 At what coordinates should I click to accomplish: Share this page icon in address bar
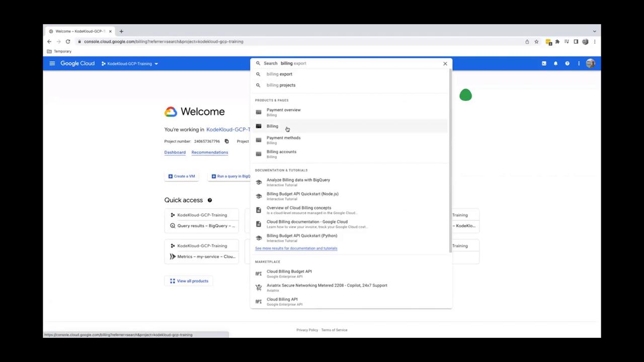[x=527, y=42]
